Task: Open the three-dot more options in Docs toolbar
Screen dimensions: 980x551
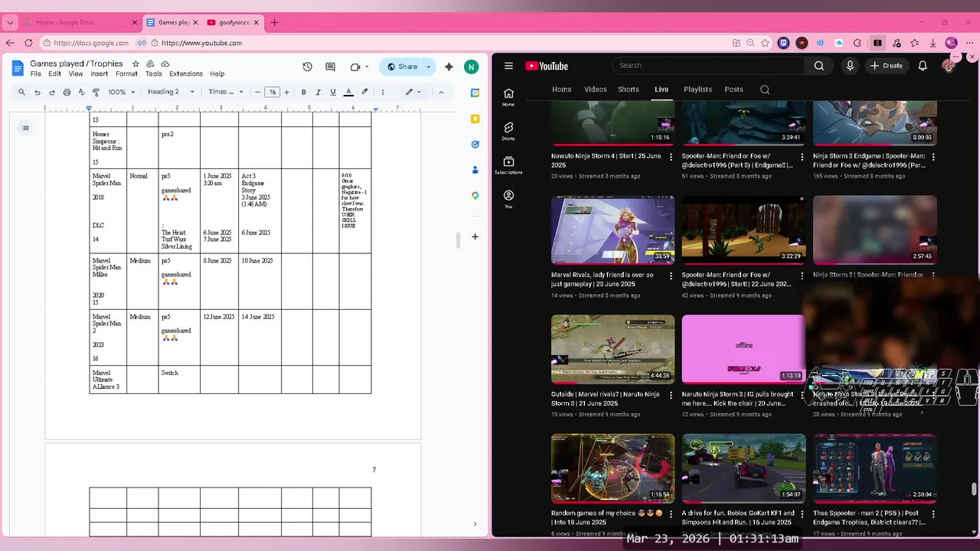Action: click(383, 92)
